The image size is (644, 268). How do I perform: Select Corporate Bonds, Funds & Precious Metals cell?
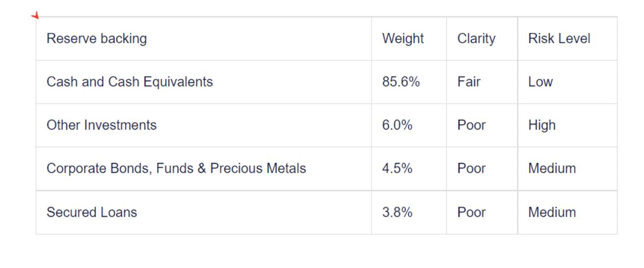click(176, 168)
